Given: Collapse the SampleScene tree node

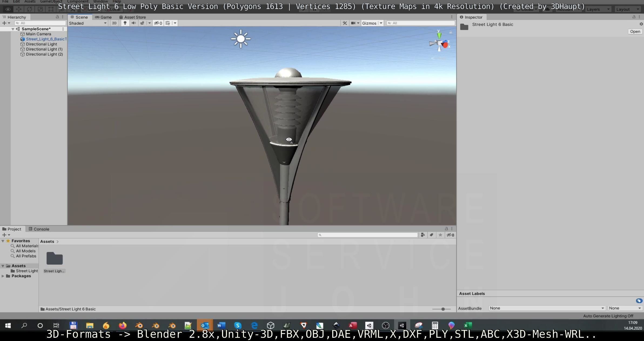Looking at the screenshot, I should (13, 29).
